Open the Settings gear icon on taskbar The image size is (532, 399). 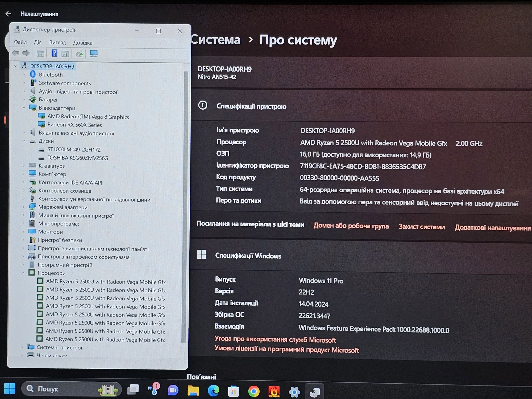(x=294, y=392)
